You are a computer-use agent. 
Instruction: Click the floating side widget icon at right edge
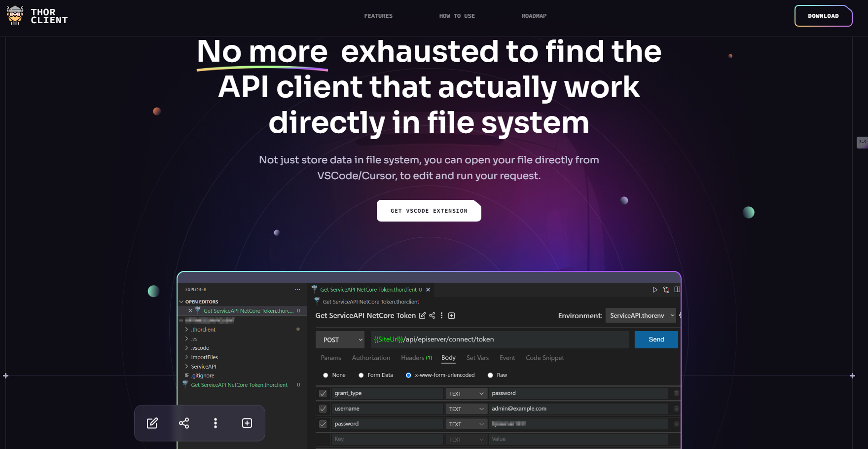tap(862, 142)
